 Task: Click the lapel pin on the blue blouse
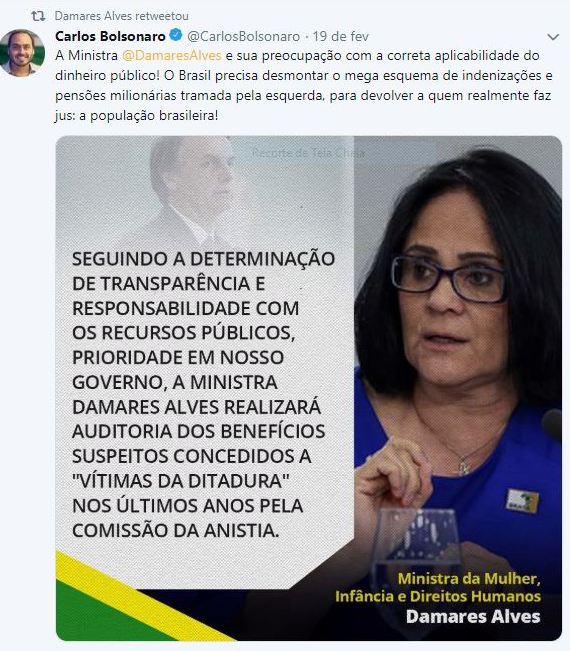[523, 501]
